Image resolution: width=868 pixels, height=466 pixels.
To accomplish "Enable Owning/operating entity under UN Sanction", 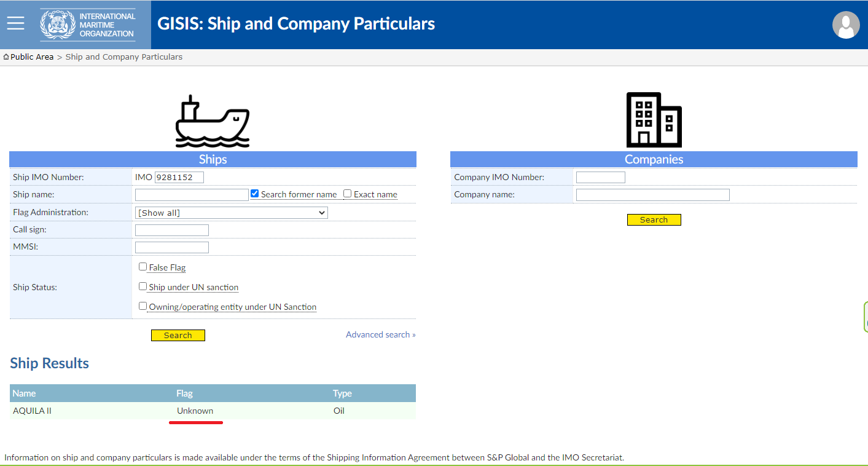I will 143,306.
